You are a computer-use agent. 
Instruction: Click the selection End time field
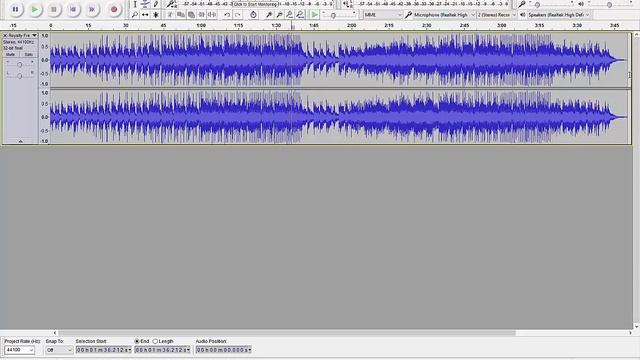point(162,350)
